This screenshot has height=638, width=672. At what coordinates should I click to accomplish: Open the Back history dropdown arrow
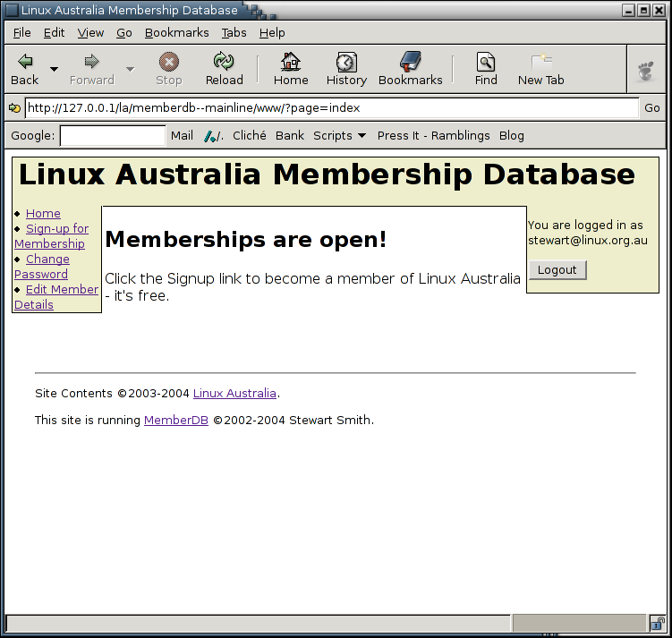point(54,69)
